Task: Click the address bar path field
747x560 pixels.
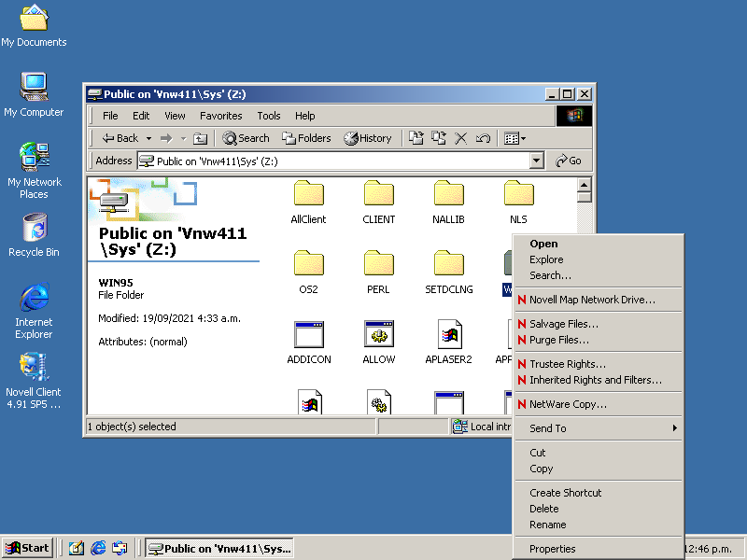Action: pos(333,161)
